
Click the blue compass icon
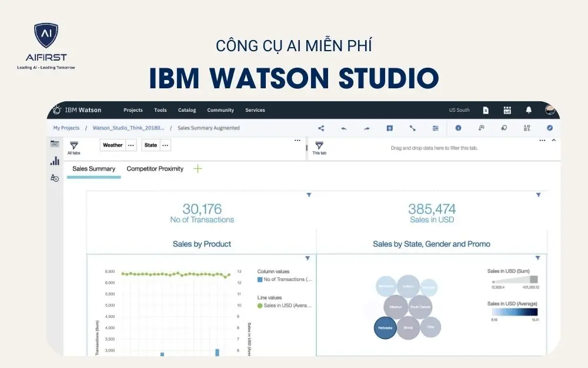click(550, 128)
